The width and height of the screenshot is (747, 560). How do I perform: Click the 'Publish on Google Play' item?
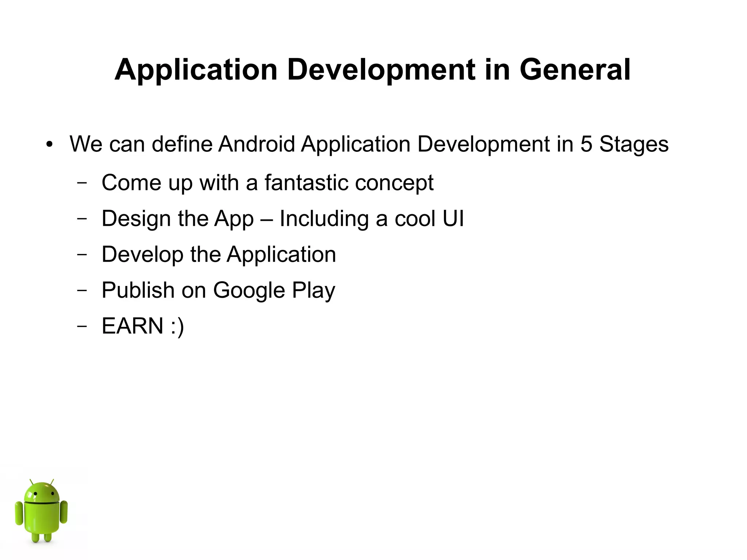point(218,290)
